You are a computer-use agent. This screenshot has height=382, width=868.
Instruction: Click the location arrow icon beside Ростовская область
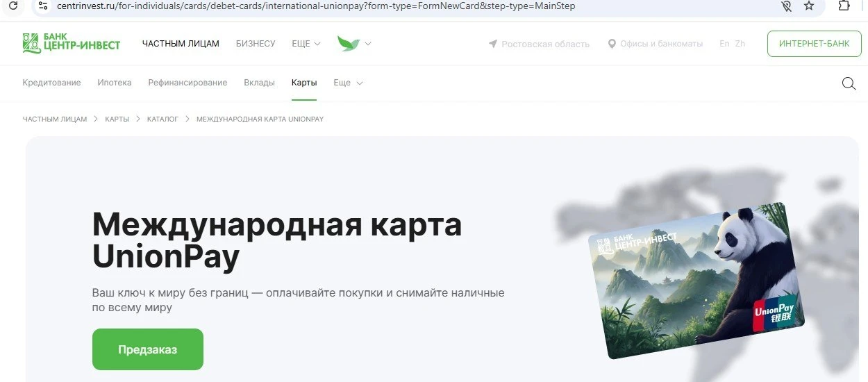point(493,44)
